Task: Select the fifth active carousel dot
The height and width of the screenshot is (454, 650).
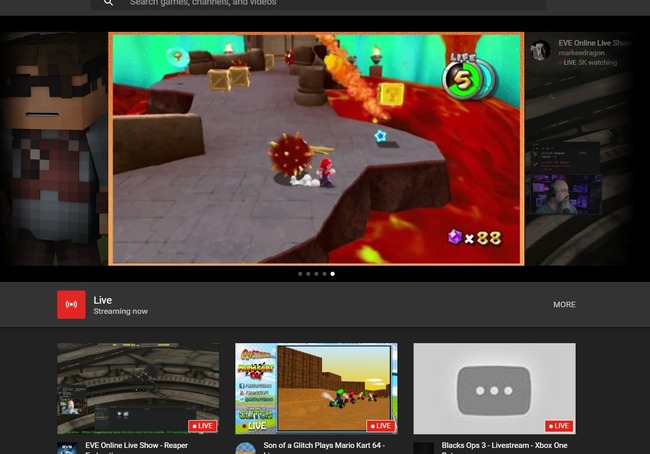Action: click(x=332, y=274)
